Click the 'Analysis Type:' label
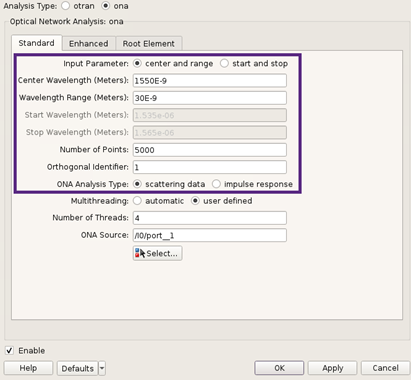Viewport: 411px width, 380px height. click(30, 6)
